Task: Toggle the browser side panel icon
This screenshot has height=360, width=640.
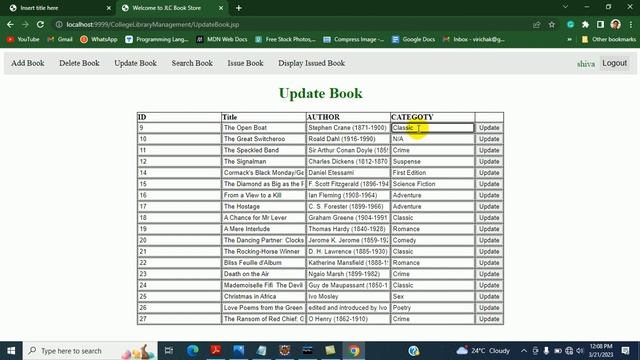Action: point(600,24)
